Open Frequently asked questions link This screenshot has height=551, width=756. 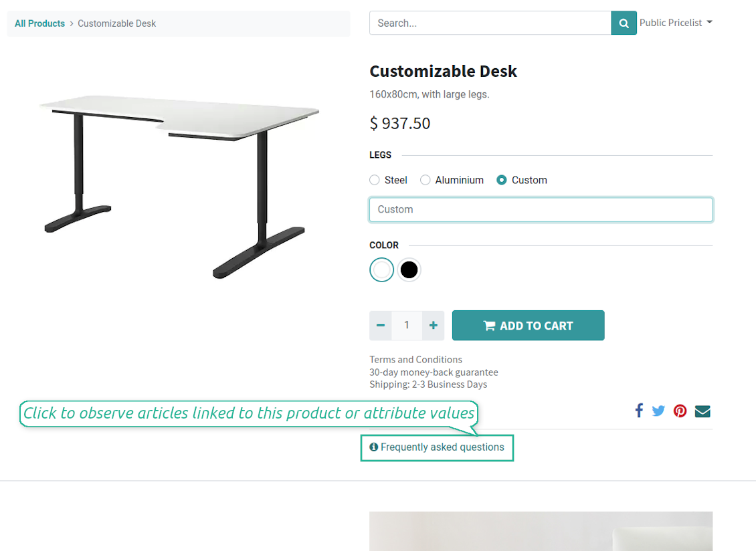tap(442, 447)
